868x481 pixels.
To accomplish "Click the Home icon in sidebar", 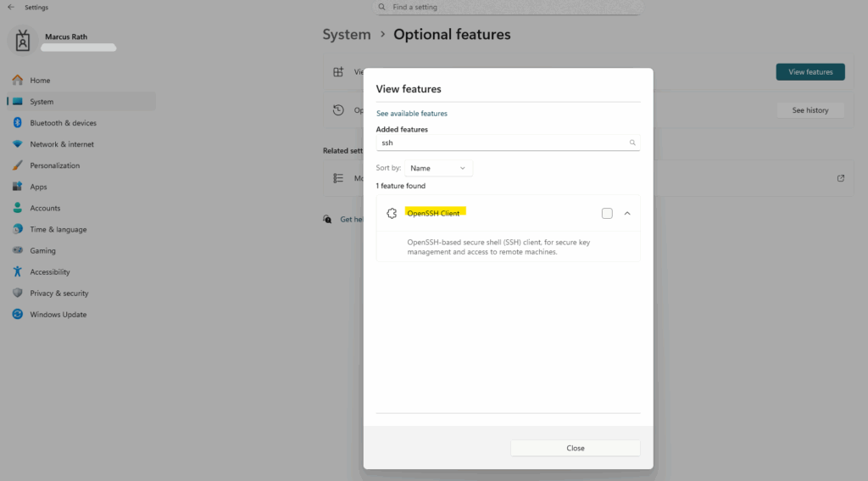I will click(x=18, y=80).
